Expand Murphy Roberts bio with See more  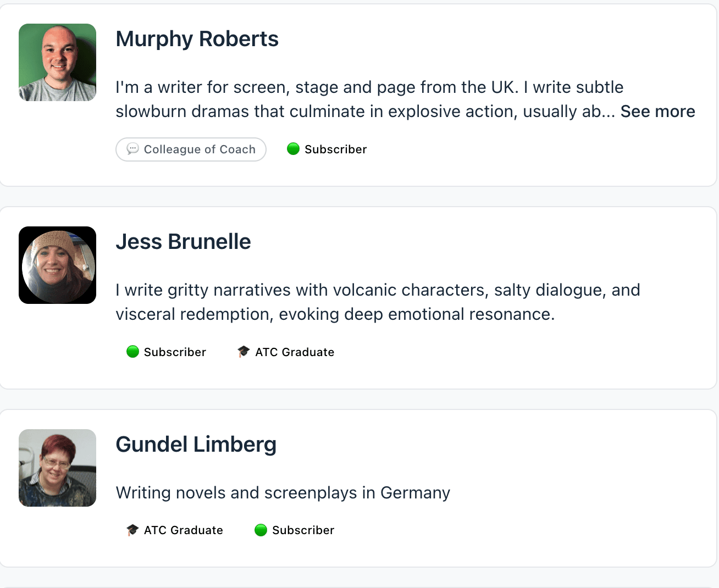(657, 112)
